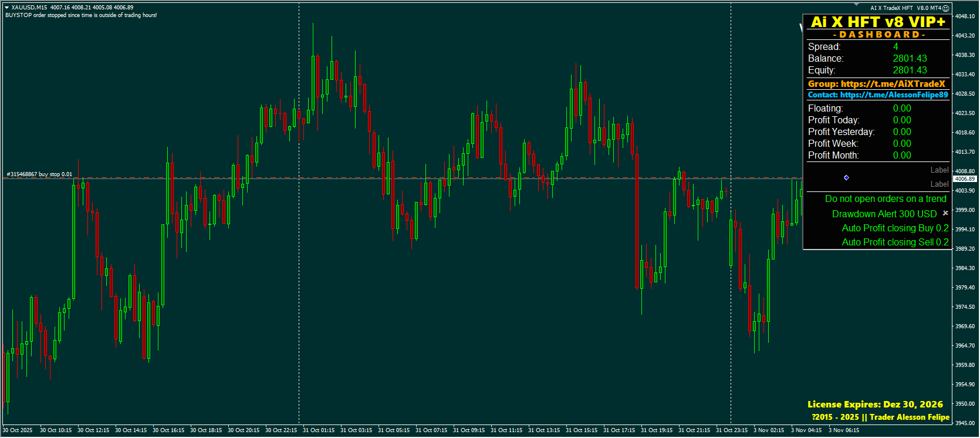
Task: Open the XAUUSD,M15 one-click trading arrow
Action: [6, 8]
